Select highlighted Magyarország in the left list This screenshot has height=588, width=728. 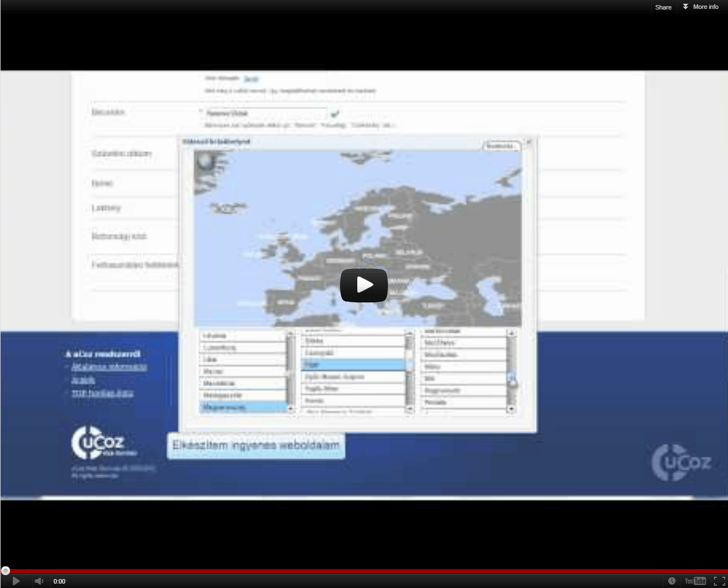[243, 407]
